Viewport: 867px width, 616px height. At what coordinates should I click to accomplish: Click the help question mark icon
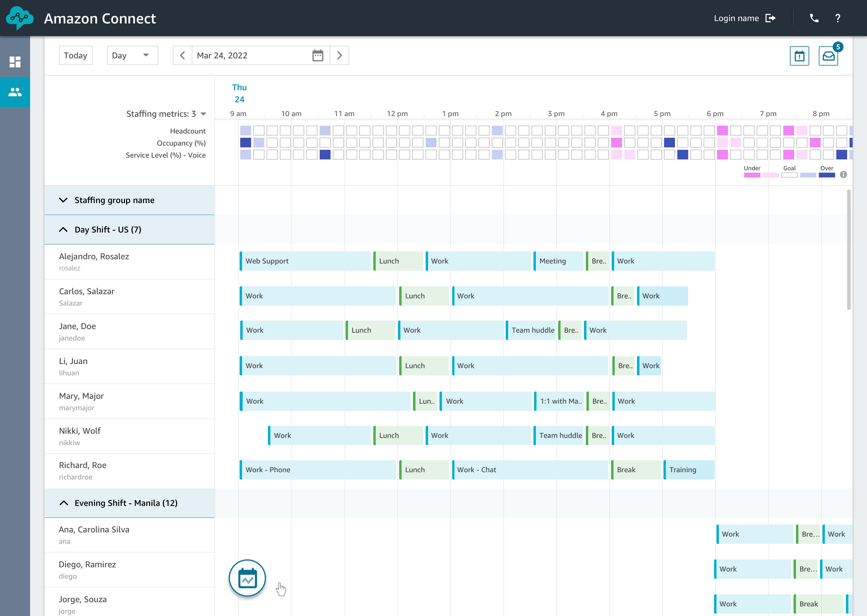click(838, 18)
